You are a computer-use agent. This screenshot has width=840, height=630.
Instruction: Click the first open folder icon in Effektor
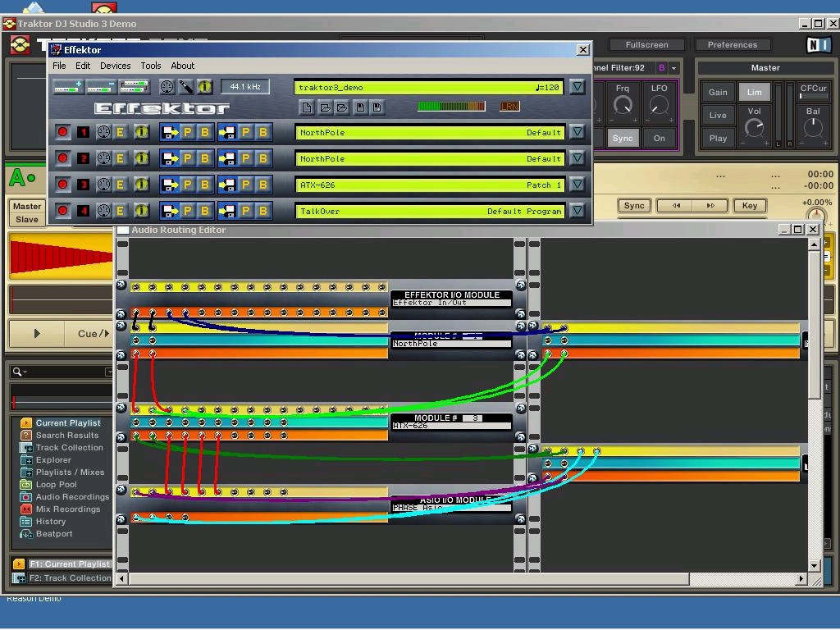(x=325, y=107)
